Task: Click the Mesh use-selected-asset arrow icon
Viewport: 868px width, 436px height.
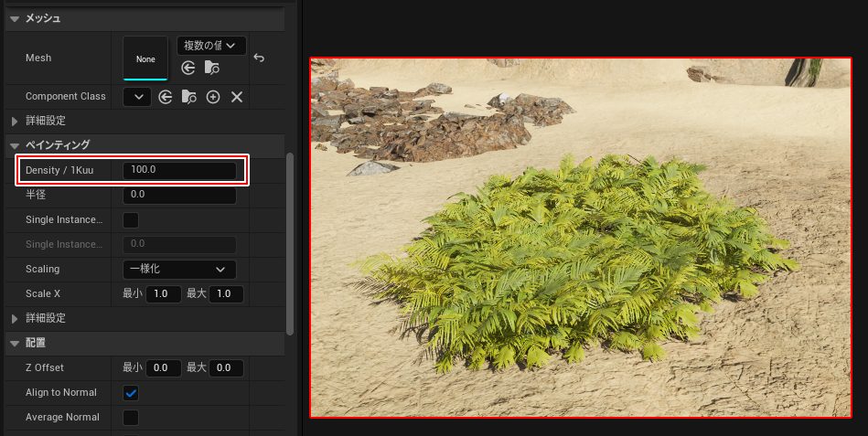Action: tap(188, 68)
